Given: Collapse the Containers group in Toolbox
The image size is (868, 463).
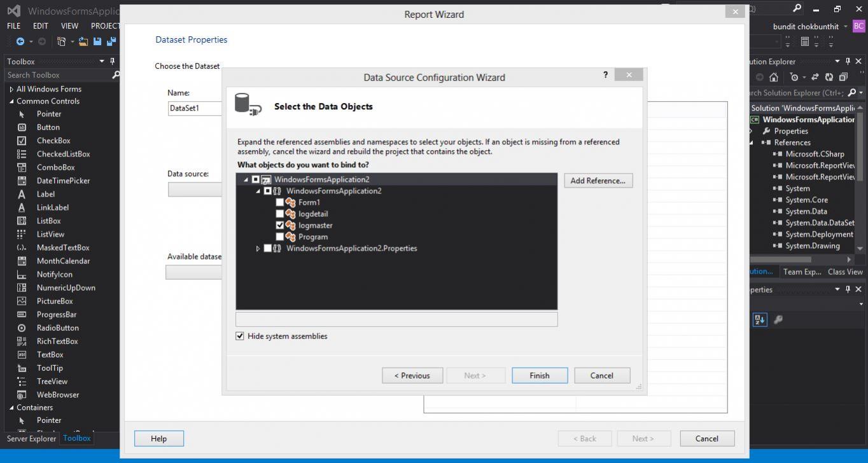Looking at the screenshot, I should [11, 408].
